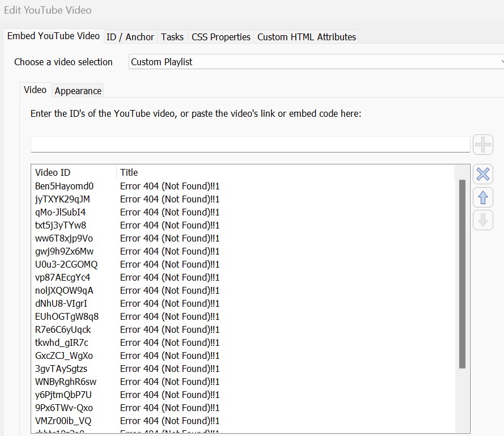Click the Video ID column header
Screen dimensions: 504x436
[x=74, y=172]
